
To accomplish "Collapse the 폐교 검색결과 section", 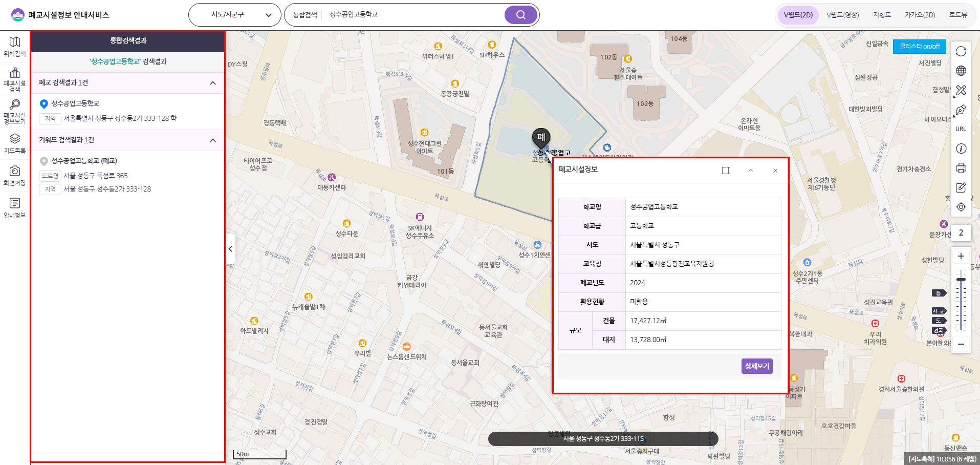I will click(x=213, y=83).
